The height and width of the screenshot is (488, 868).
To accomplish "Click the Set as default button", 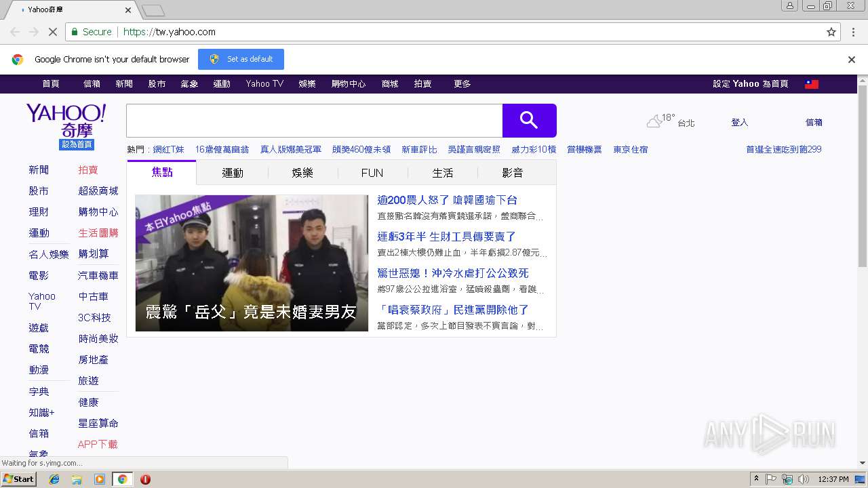I will (241, 59).
